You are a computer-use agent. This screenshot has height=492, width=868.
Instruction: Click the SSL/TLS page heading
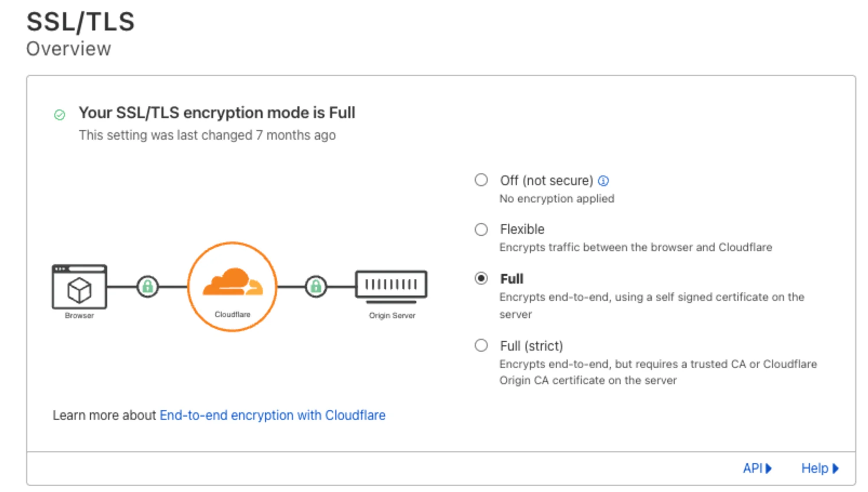click(x=80, y=22)
